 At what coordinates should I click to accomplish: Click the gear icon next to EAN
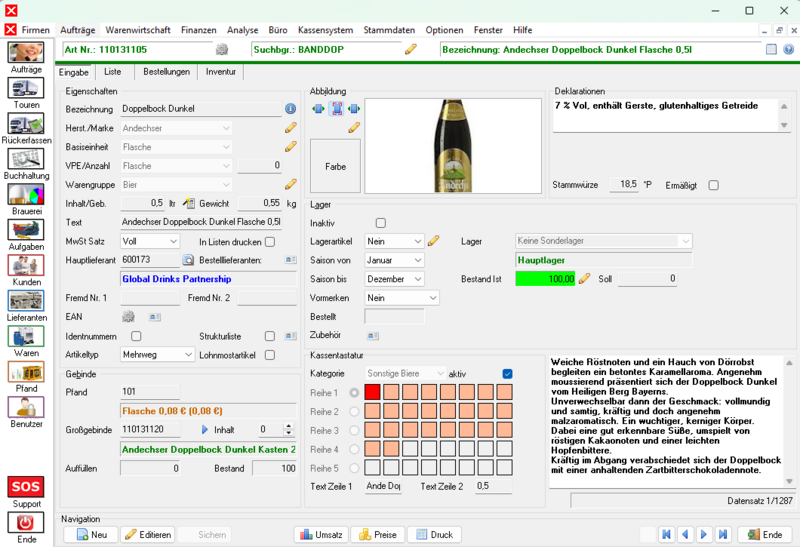coord(129,317)
